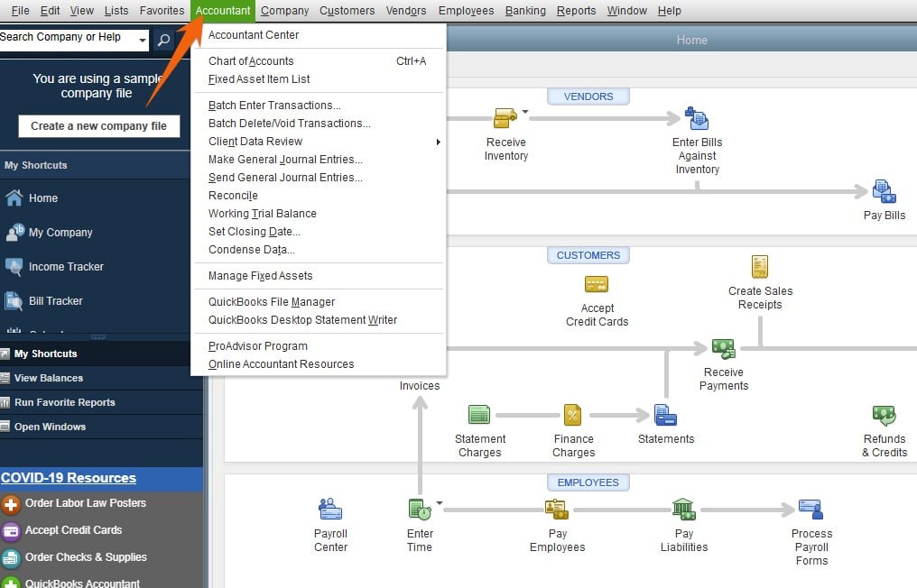Viewport: 917px width, 588px height.
Task: Expand the search scope dropdown arrow
Action: tap(143, 41)
